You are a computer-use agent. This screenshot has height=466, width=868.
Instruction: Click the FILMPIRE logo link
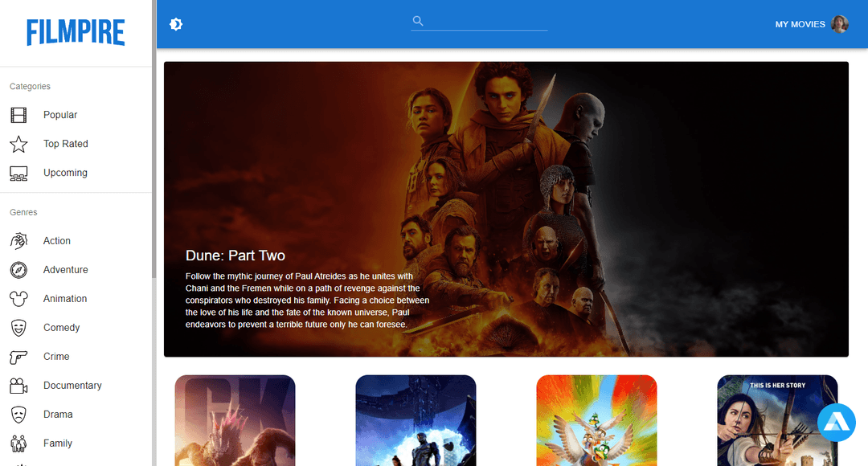pyautogui.click(x=76, y=33)
